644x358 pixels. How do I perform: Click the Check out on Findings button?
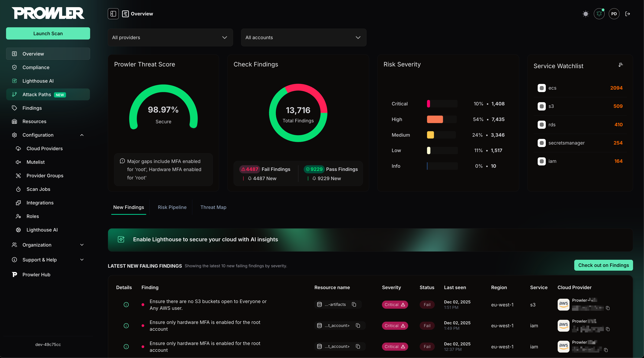[603, 265]
